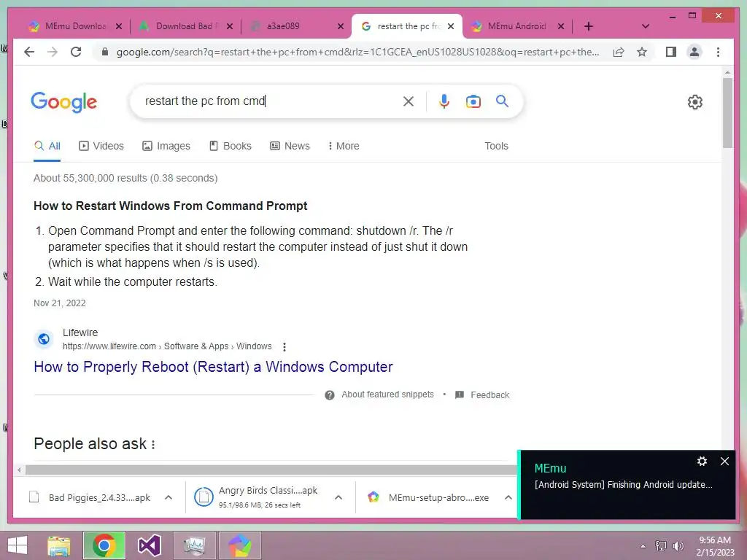Viewport: 747px width, 560px height.
Task: Click the network icon in system tray
Action: (x=661, y=546)
